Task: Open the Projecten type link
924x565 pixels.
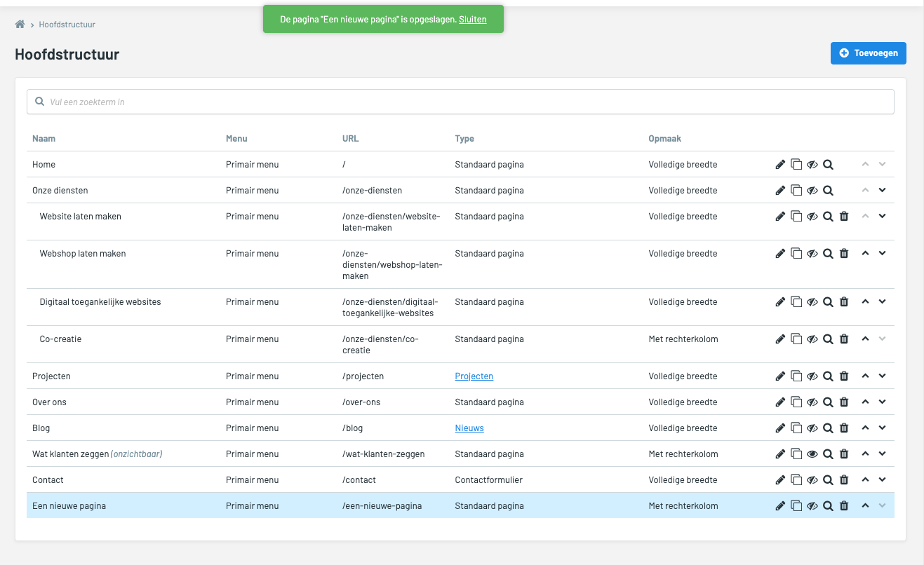Action: click(474, 376)
